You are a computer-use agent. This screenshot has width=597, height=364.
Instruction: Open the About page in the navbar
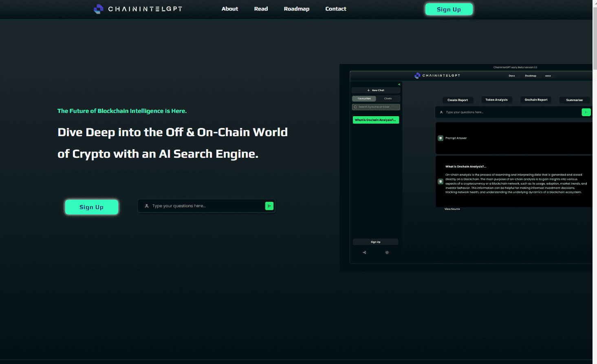click(x=230, y=9)
